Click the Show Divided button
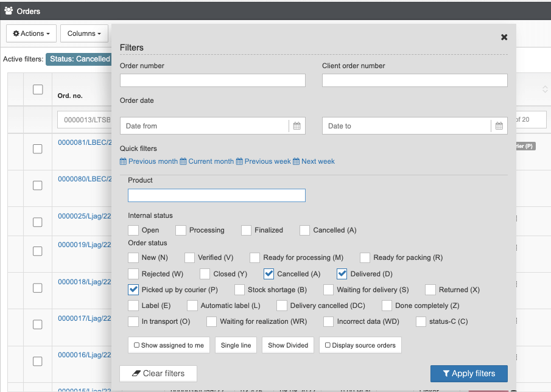 coord(288,345)
